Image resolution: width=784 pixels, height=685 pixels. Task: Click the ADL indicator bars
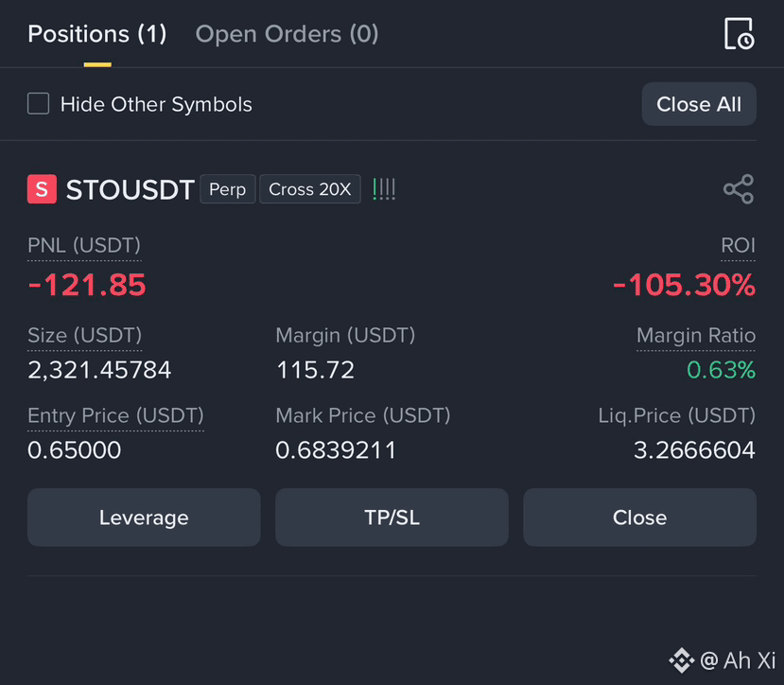tap(384, 189)
